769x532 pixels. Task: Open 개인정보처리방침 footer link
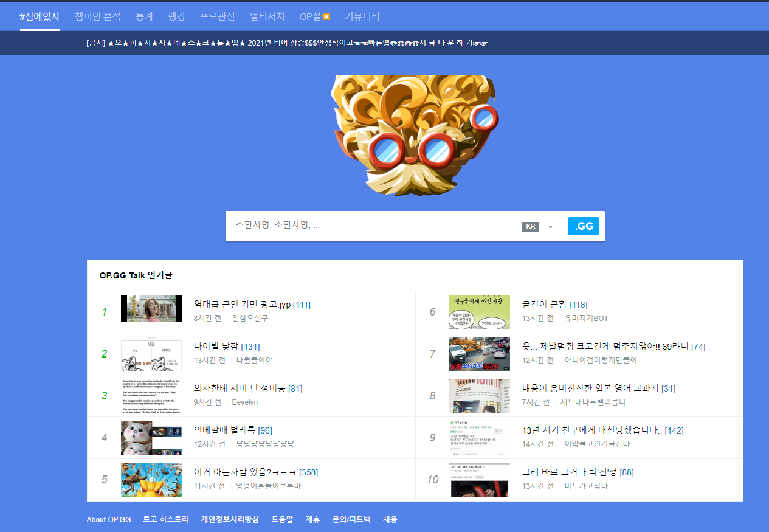pyautogui.click(x=230, y=519)
